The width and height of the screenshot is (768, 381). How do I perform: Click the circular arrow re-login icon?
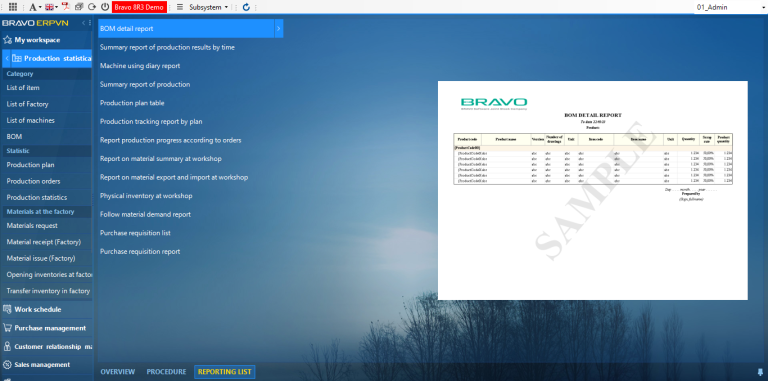[x=92, y=7]
